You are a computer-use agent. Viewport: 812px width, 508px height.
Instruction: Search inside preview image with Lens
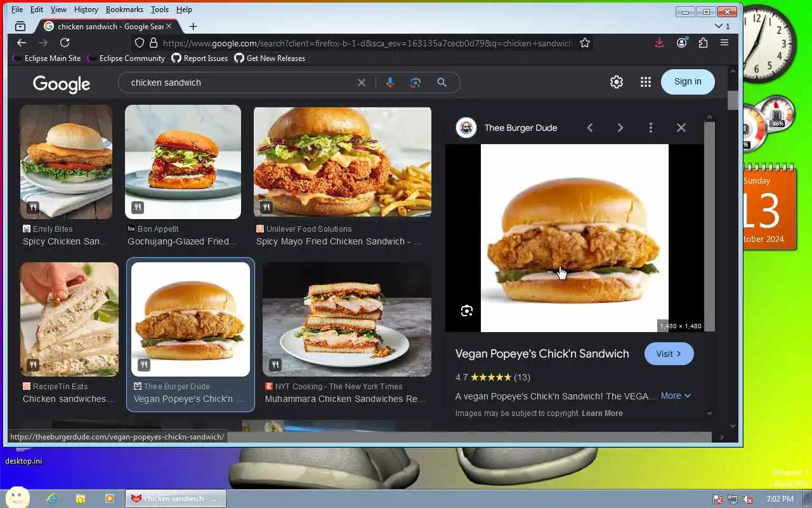tap(467, 311)
